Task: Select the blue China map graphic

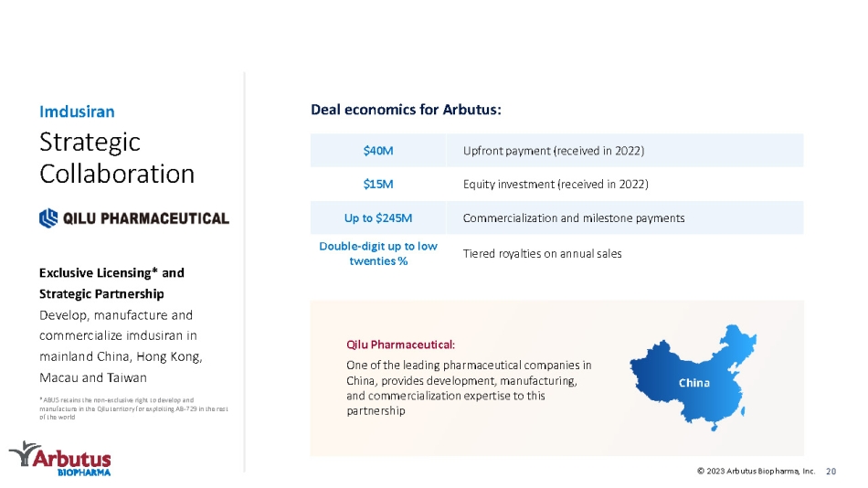Action: 693,377
